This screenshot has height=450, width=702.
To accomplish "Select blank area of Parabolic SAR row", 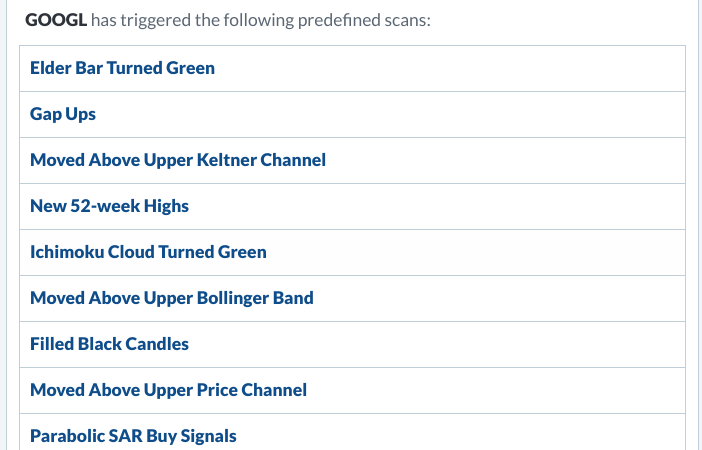I will coord(461,433).
